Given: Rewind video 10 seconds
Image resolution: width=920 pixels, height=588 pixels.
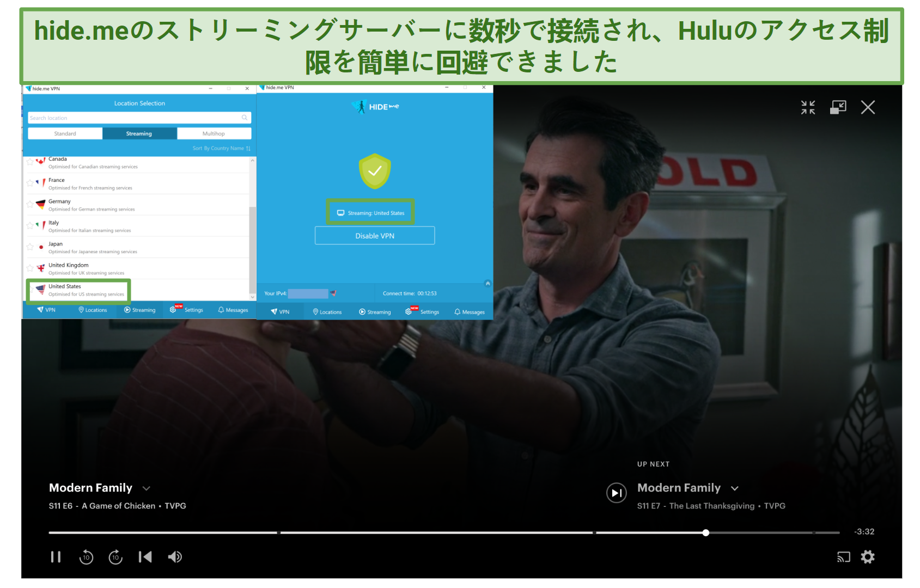Looking at the screenshot, I should click(86, 557).
